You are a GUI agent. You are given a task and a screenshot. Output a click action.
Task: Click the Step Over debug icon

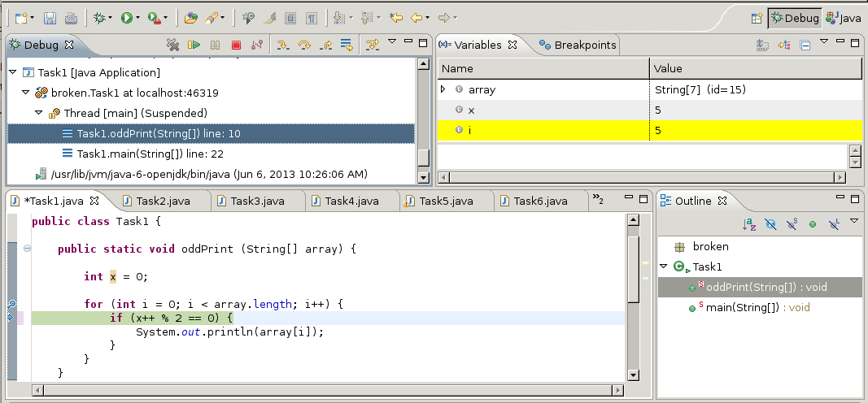(304, 45)
